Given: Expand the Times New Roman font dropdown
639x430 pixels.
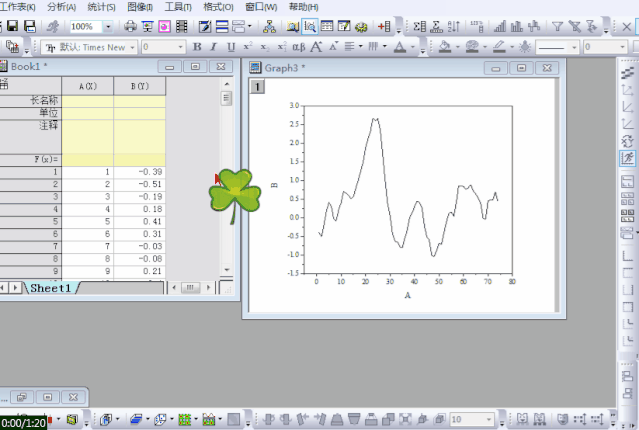Looking at the screenshot, I should (x=131, y=47).
